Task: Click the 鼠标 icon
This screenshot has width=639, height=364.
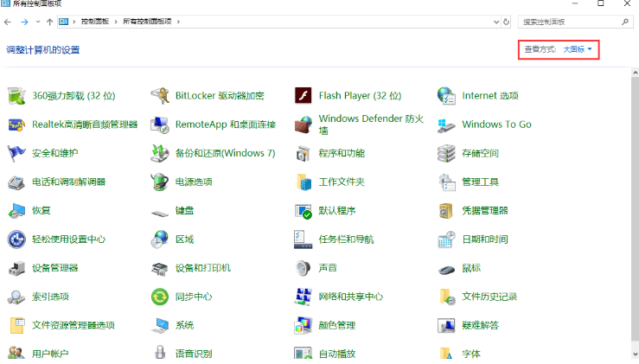Action: click(446, 268)
